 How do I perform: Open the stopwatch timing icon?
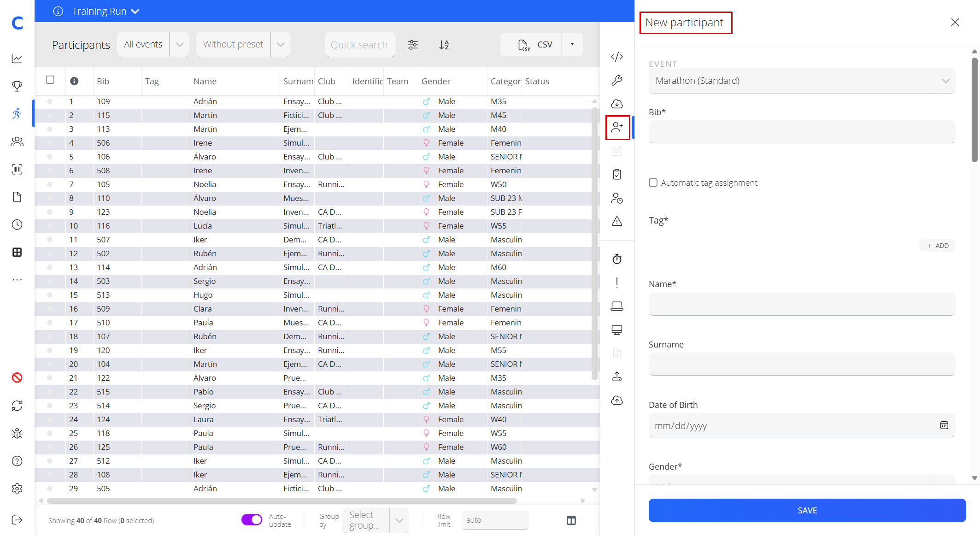[x=617, y=259]
